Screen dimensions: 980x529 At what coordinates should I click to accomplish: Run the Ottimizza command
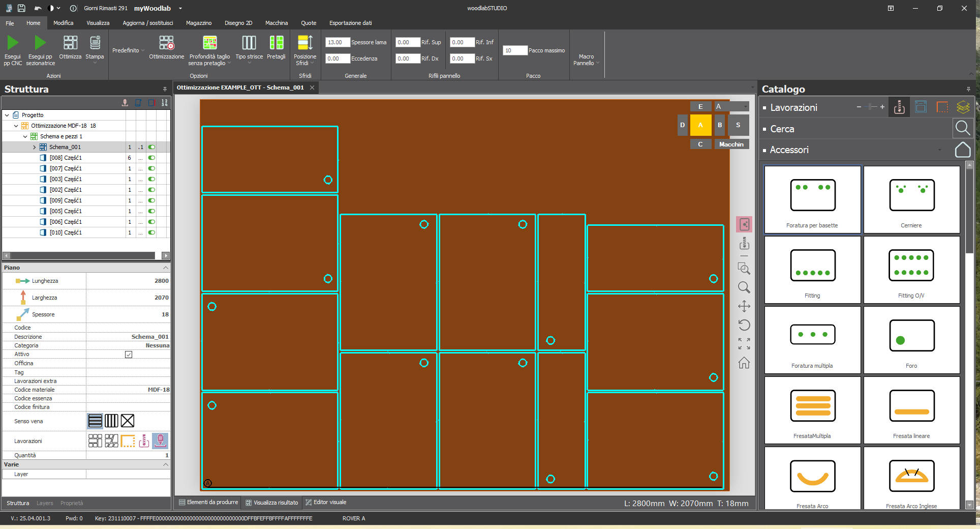coord(70,49)
